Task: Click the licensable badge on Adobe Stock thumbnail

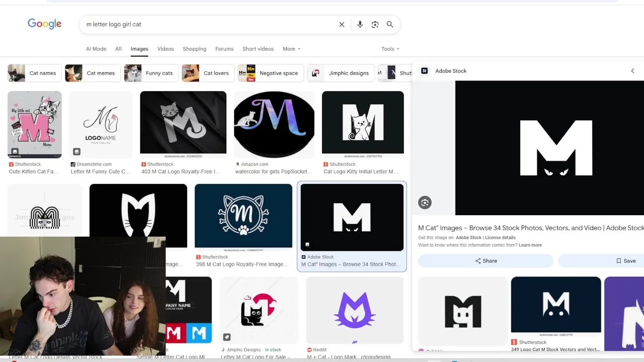Action: click(307, 244)
